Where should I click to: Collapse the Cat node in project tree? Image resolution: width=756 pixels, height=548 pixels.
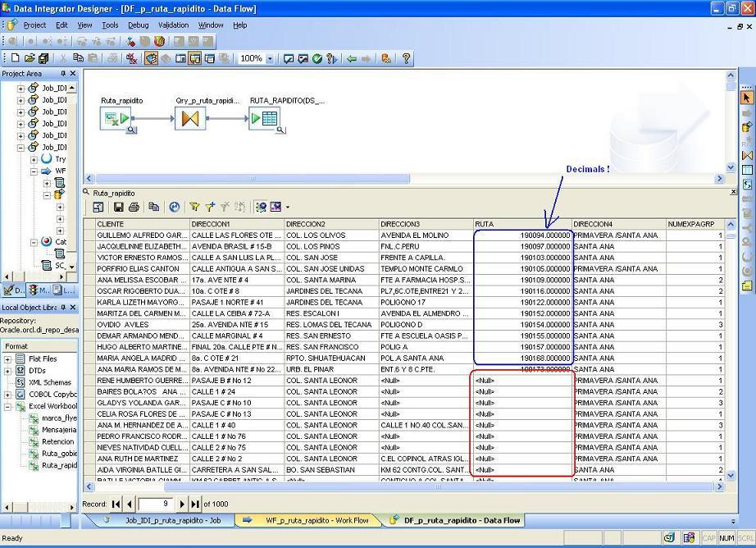34,242
